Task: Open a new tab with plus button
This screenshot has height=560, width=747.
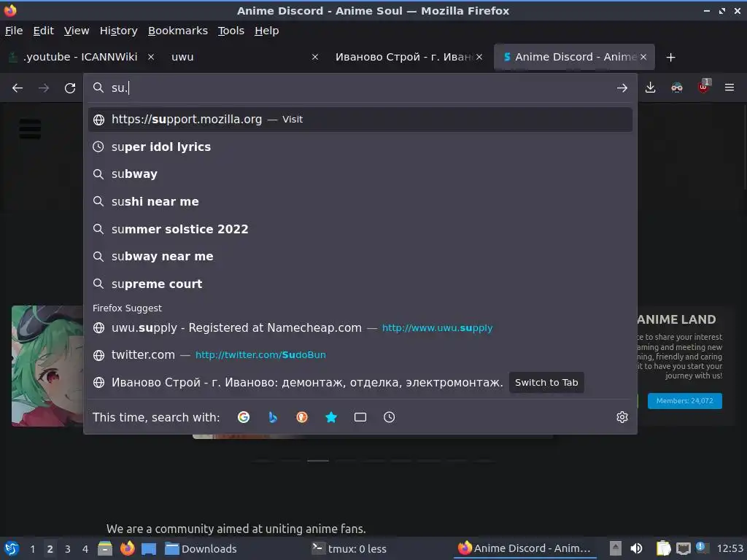Action: [x=671, y=57]
